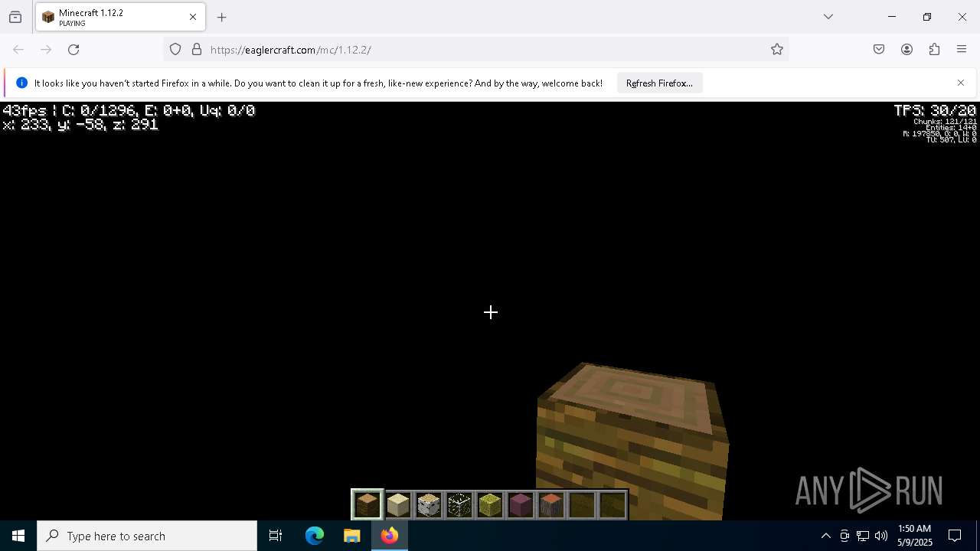The image size is (980, 551).
Task: Show site security padlock info
Action: [197, 50]
